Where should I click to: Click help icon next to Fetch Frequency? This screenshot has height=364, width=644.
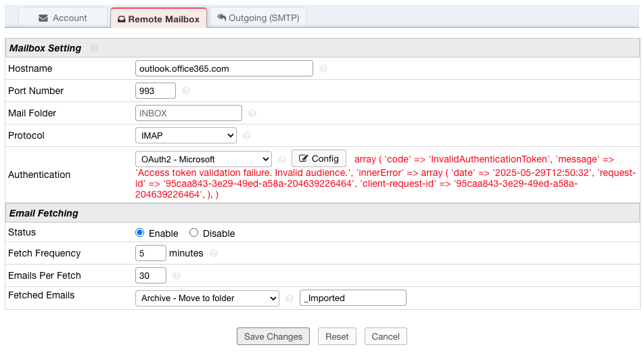point(214,254)
